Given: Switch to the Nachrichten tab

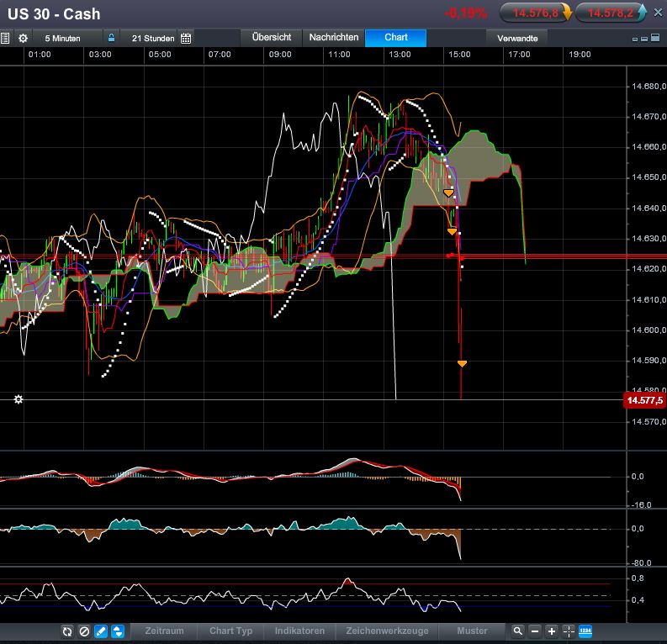Looking at the screenshot, I should click(333, 38).
